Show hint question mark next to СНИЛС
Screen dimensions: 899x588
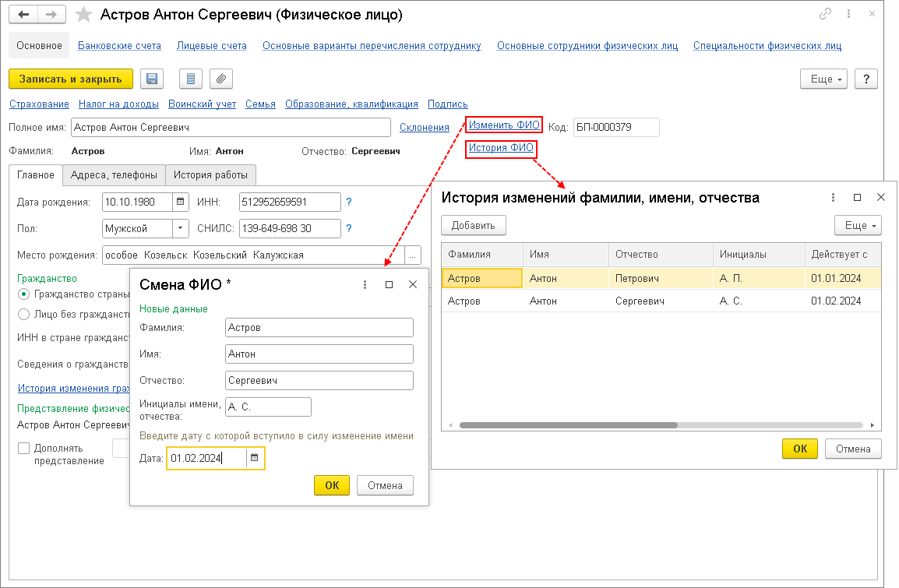point(348,228)
